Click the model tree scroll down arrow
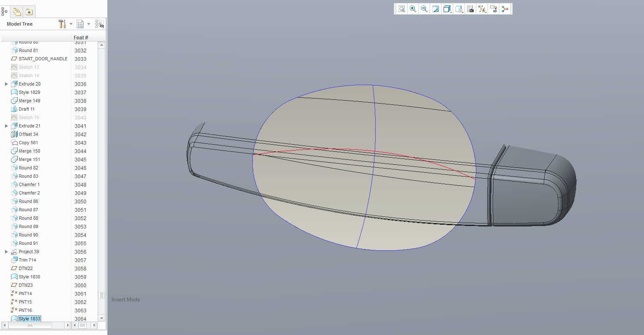The image size is (644, 335). click(101, 318)
